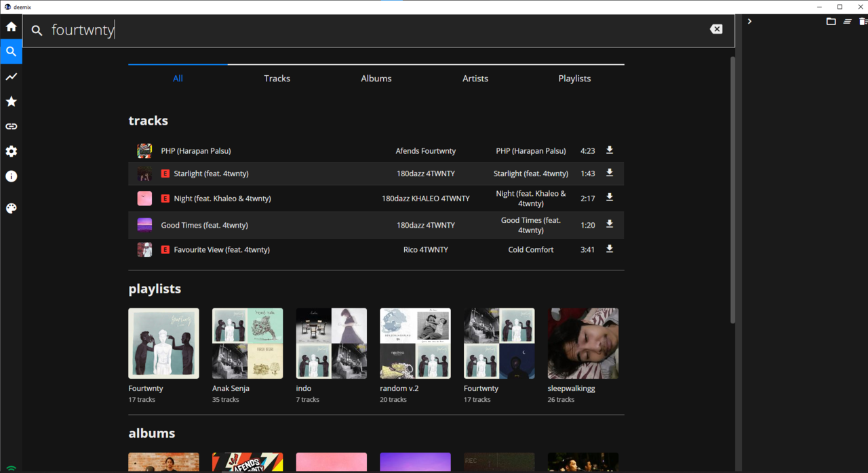Open the Albums tab
Screen dimensions: 868x473
coord(376,78)
